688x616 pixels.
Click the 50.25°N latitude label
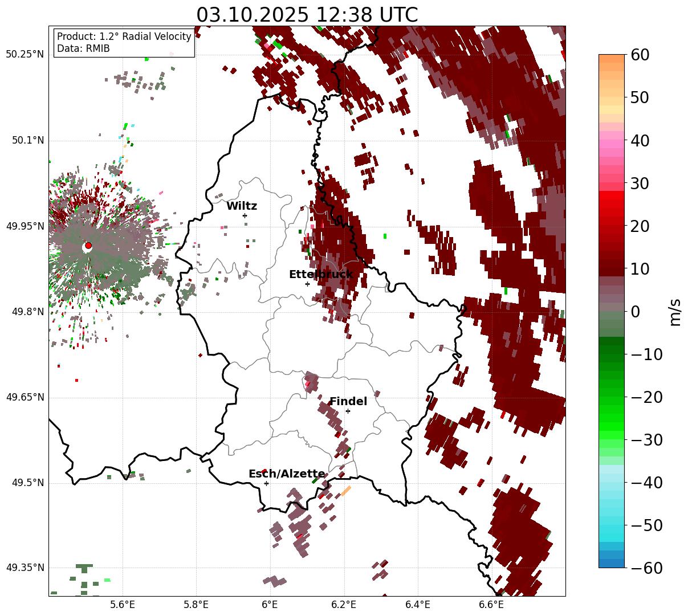coord(25,55)
